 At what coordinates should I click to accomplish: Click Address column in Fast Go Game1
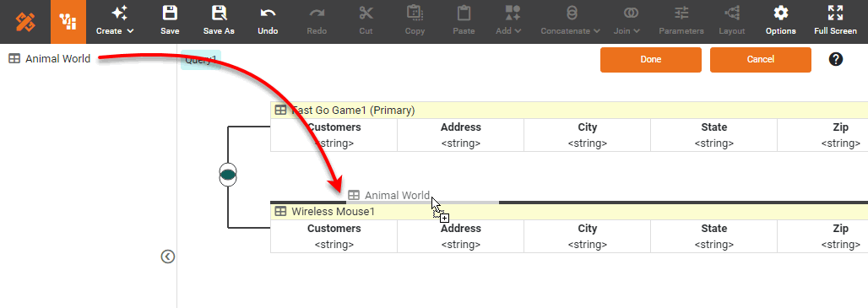(460, 135)
